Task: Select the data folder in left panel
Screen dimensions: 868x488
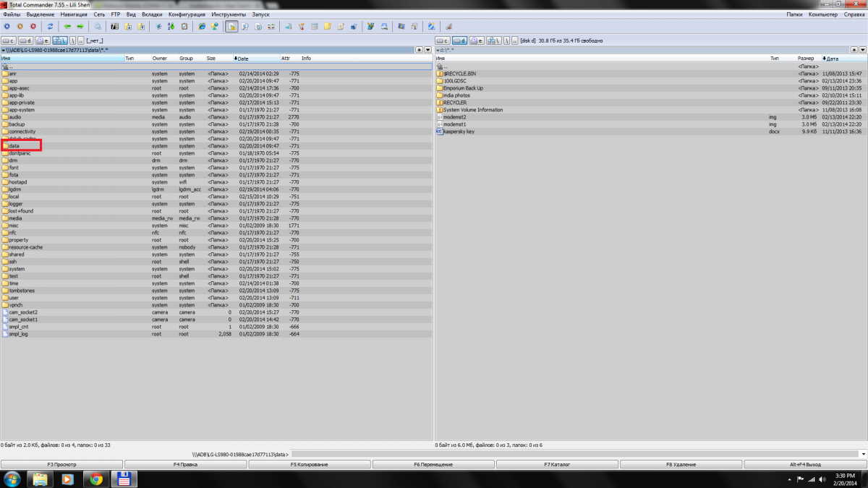Action: click(14, 146)
